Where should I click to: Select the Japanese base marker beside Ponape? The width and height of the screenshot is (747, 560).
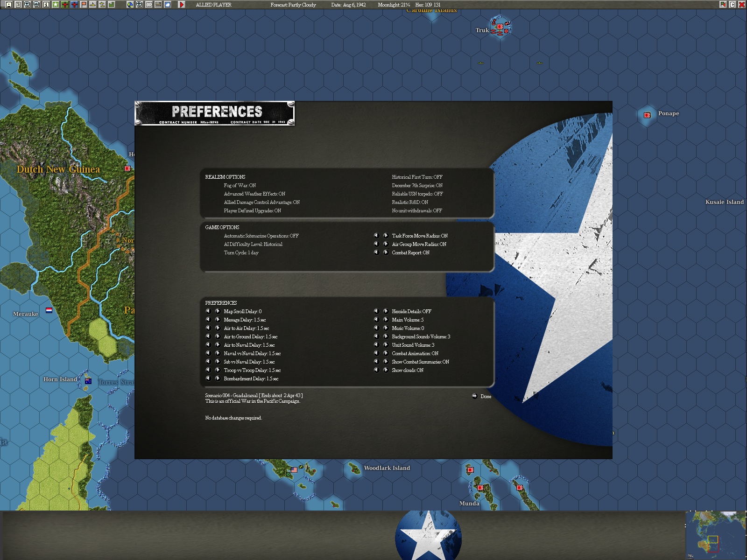(647, 115)
